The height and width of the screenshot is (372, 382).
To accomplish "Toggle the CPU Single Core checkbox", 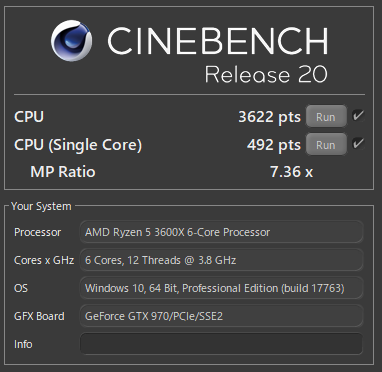I will tap(358, 144).
